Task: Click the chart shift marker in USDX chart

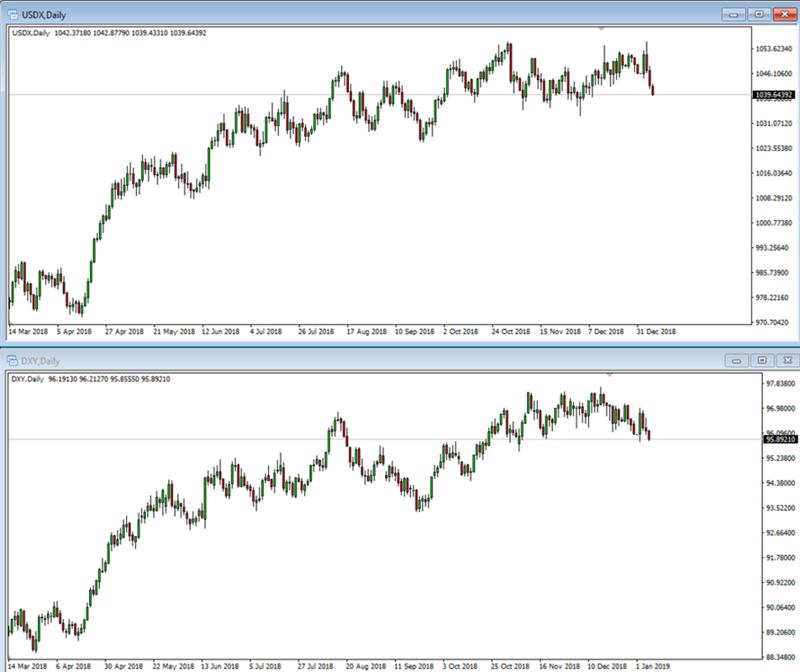Action: 602,29
